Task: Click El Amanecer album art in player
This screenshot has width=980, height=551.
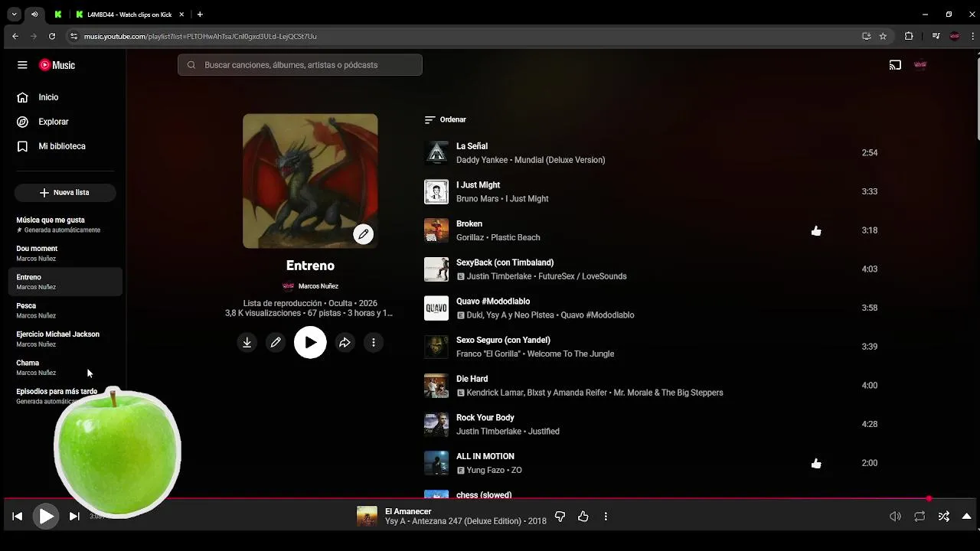Action: coord(367,517)
